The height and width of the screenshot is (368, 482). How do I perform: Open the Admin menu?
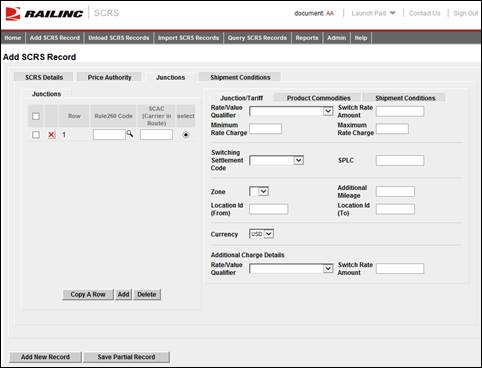tap(337, 38)
